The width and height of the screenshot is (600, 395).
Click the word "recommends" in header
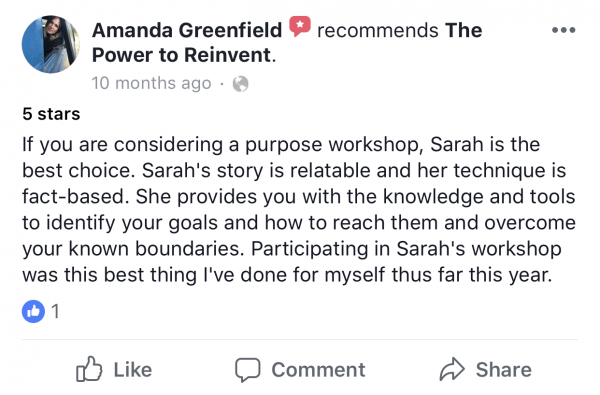click(378, 30)
